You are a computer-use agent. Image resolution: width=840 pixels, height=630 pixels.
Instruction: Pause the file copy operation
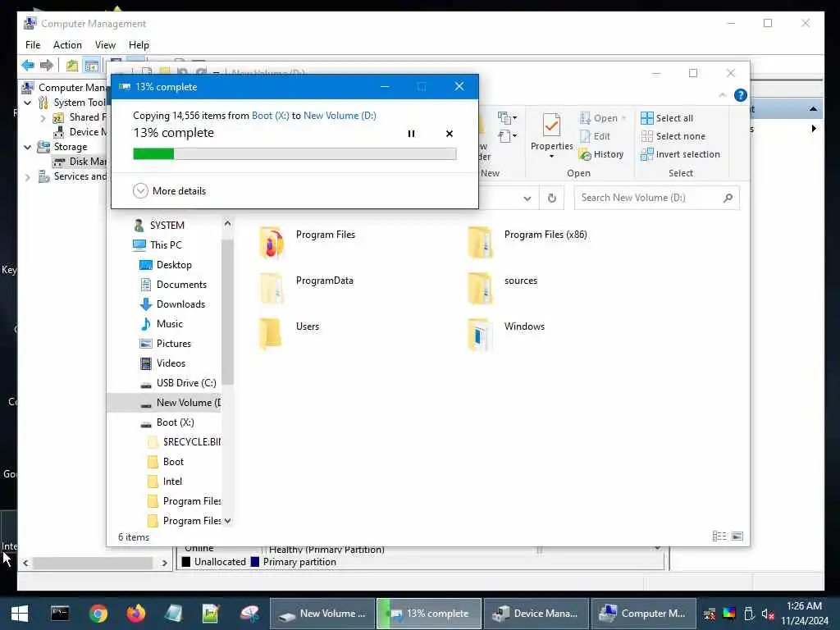pyautogui.click(x=411, y=134)
